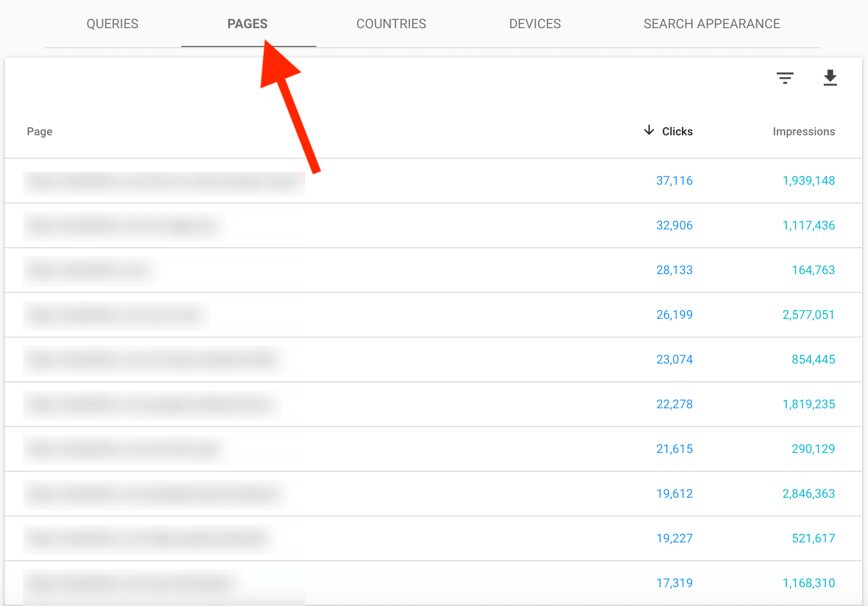Viewport: 868px width, 606px height.
Task: Download the table data with export icon
Action: 830,78
